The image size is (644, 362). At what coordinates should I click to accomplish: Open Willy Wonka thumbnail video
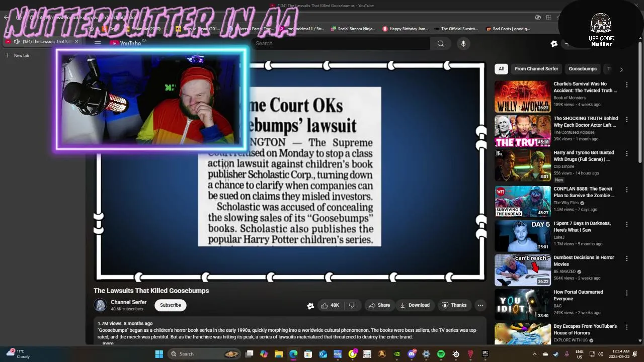point(523,97)
